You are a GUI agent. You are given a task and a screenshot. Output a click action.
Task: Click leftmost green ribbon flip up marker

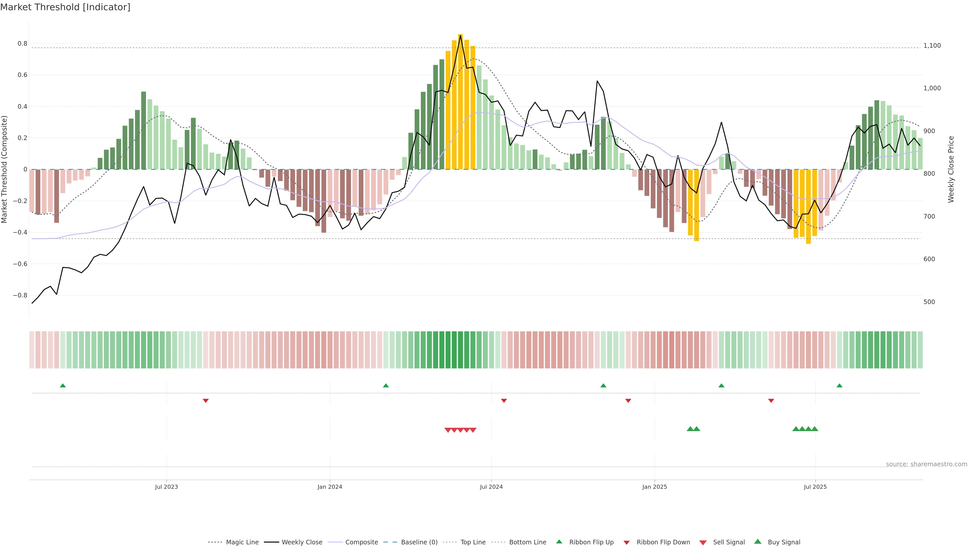pos(63,386)
